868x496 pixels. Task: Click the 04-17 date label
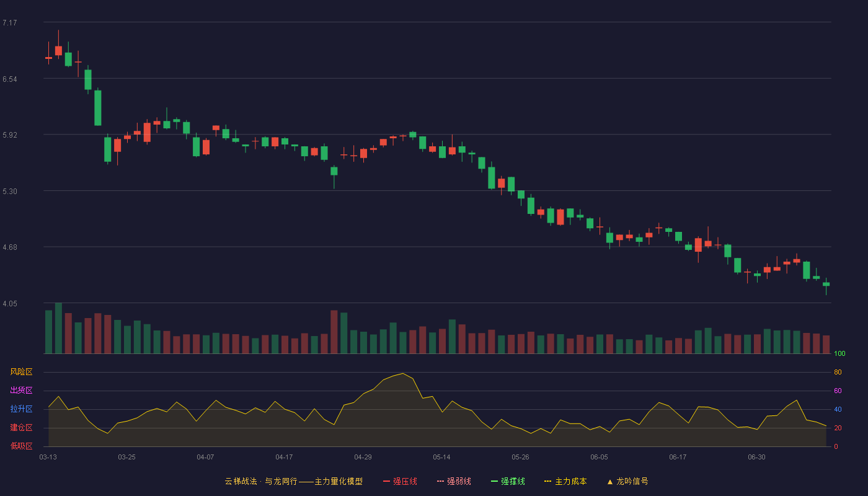[x=284, y=457]
